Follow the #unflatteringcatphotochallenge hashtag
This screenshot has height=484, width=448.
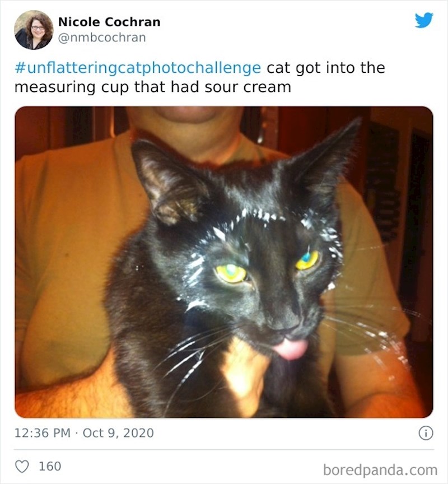coord(138,68)
